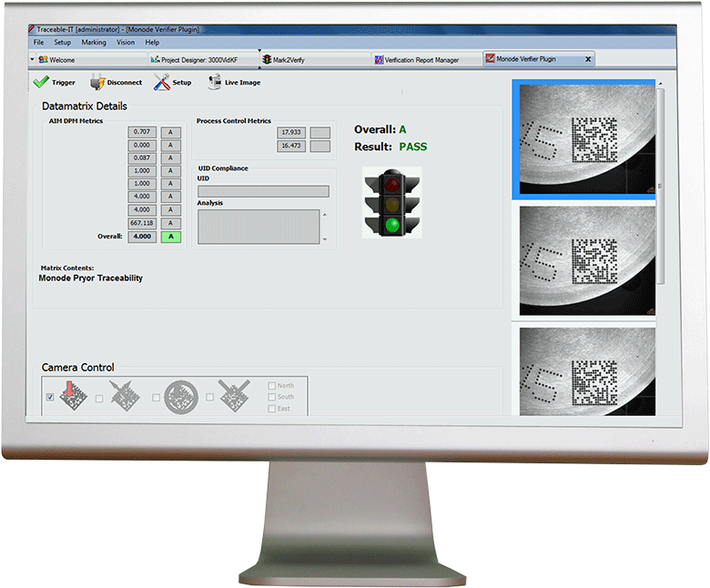The height and width of the screenshot is (588, 710).
Task: Switch to the Mark2Verify tab
Action: click(x=316, y=59)
